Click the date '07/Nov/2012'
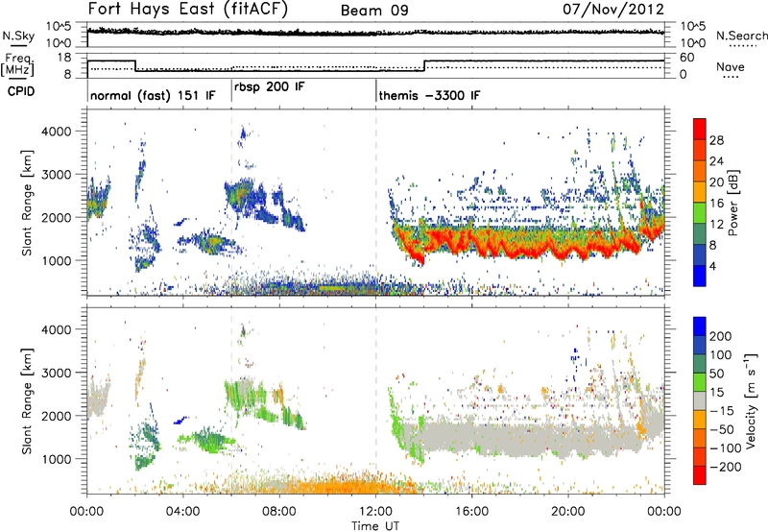This screenshot has width=768, height=532. (x=613, y=10)
